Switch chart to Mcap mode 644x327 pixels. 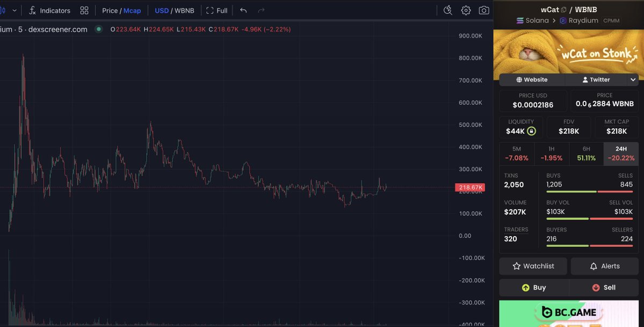[x=132, y=11]
